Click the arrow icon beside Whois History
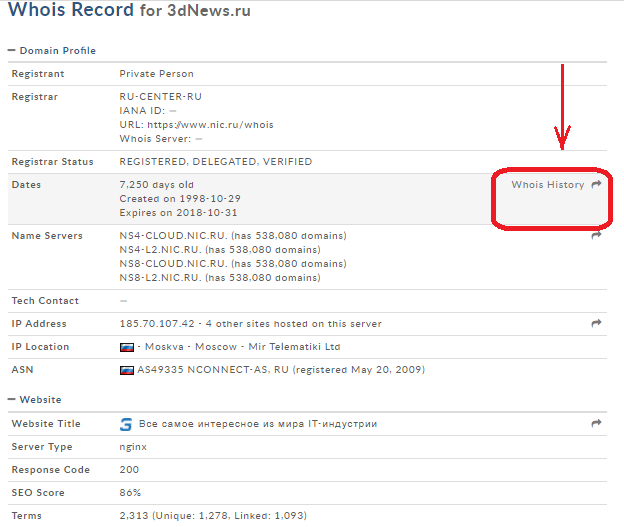Image resolution: width=624 pixels, height=527 pixels. tap(596, 184)
